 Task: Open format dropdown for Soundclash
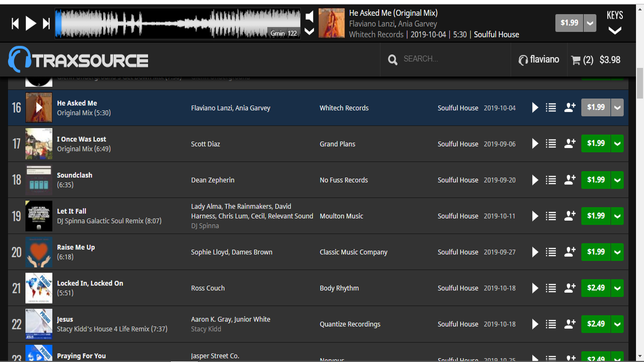(617, 180)
